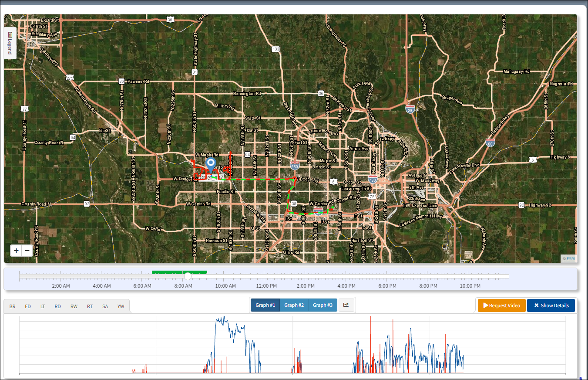
Task: Click the ESRI attribution link
Action: pos(568,258)
